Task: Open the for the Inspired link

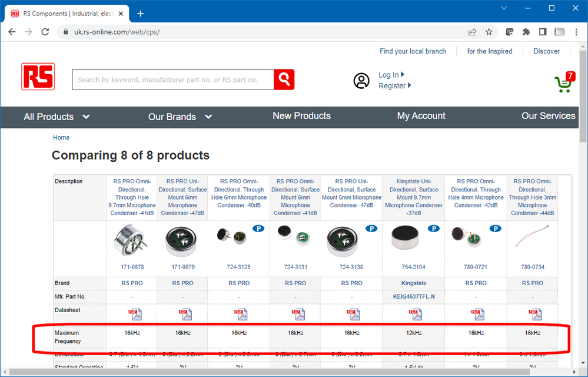Action: [489, 51]
